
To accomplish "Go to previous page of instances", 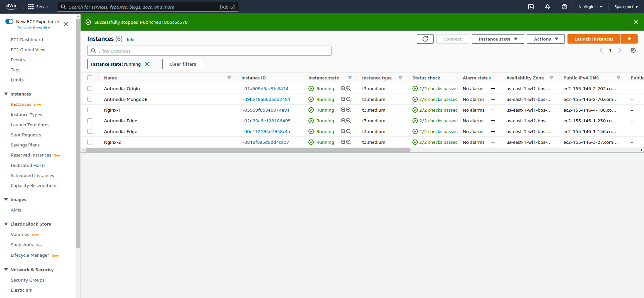I will (x=601, y=50).
